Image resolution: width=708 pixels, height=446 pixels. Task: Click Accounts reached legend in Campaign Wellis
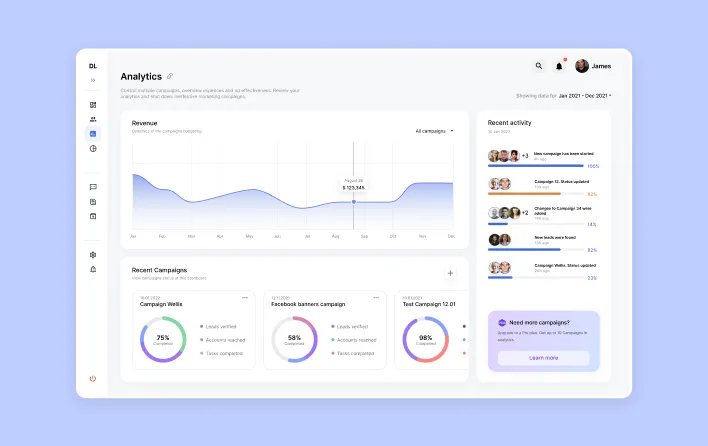point(222,340)
